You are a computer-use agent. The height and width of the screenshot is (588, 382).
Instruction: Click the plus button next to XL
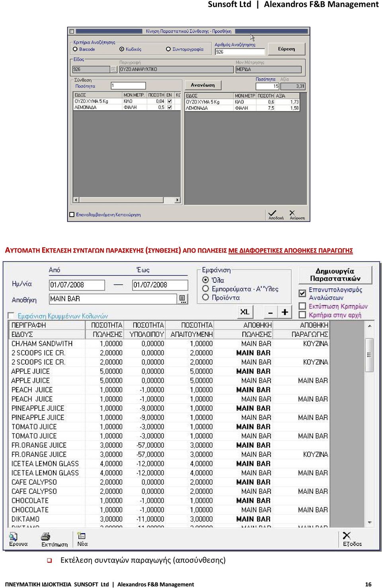pos(285,312)
